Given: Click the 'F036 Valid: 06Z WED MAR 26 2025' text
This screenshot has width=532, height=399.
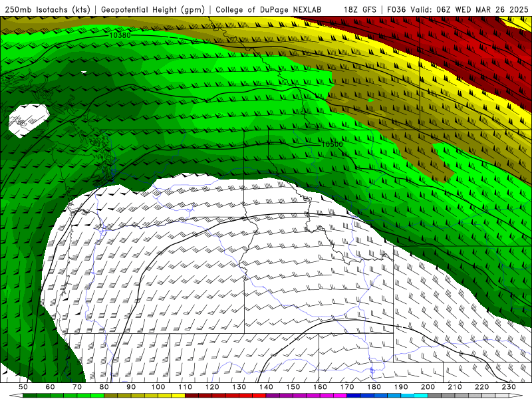Looking at the screenshot, I should tap(458, 10).
